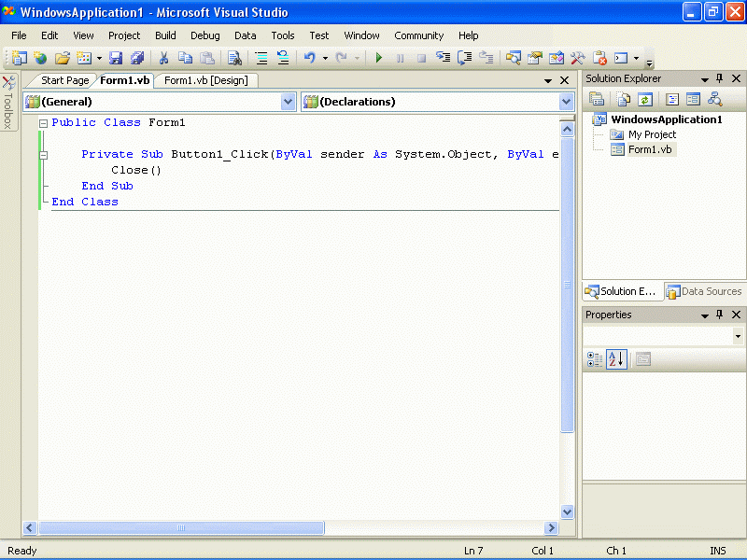Click the editor's scroll right arrow

551,527
